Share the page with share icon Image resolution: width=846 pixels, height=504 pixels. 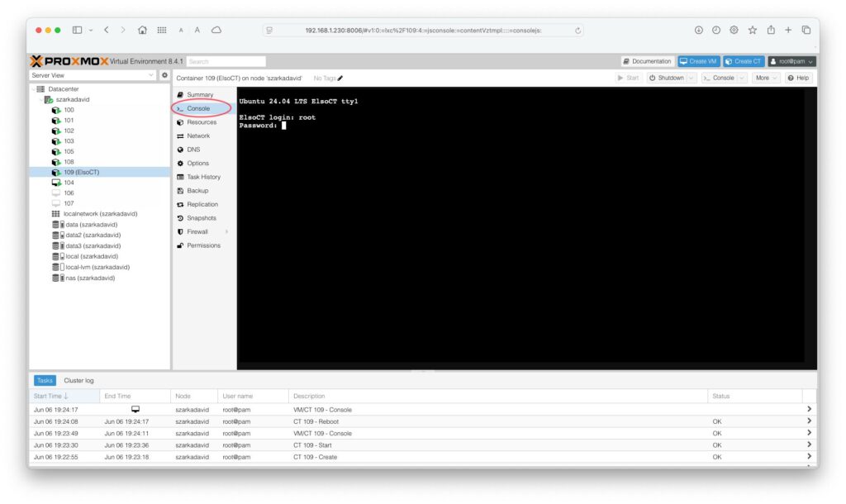771,31
